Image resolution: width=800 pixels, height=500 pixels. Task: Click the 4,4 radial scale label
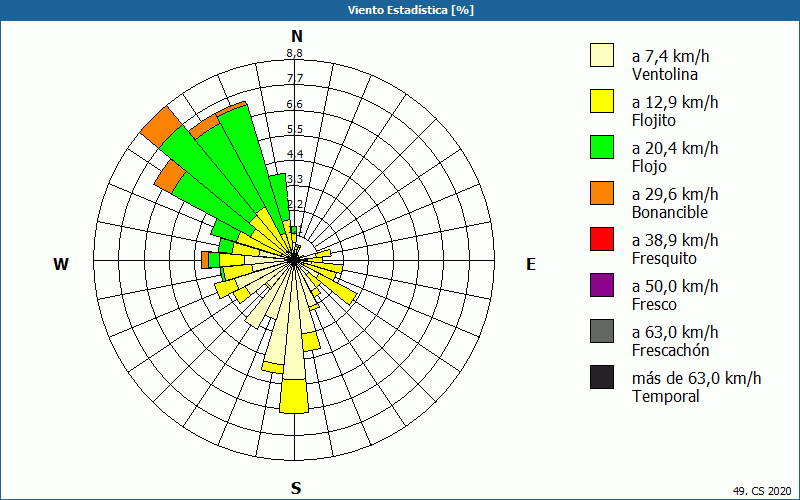294,154
